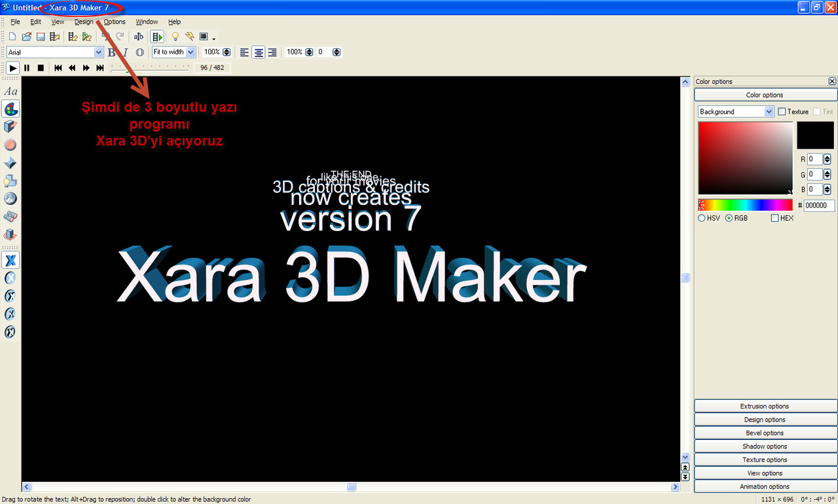This screenshot has height=504, width=838.
Task: Select the Extrusion options cube icon
Action: point(10,127)
